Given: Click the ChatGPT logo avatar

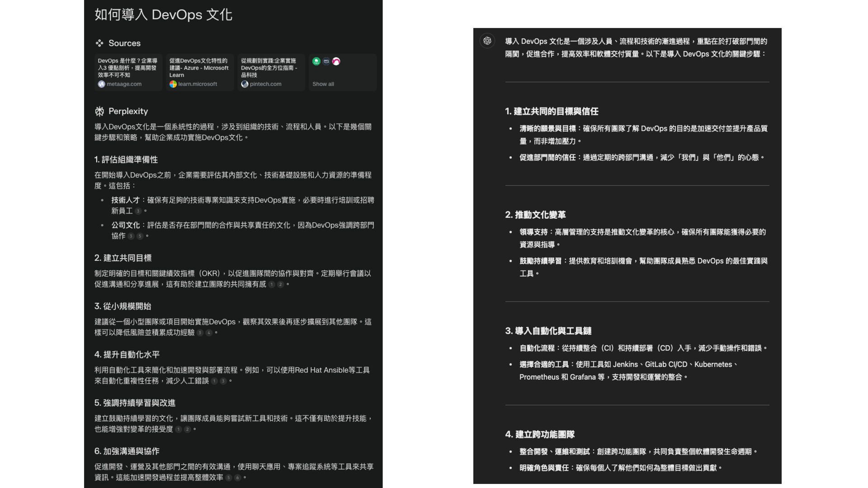Looking at the screenshot, I should pos(487,41).
